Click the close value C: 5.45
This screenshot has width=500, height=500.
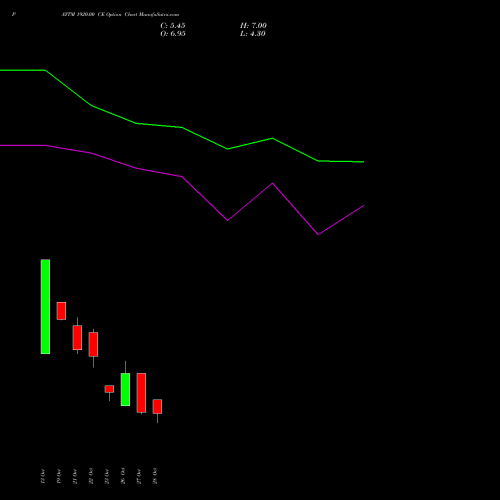[173, 26]
